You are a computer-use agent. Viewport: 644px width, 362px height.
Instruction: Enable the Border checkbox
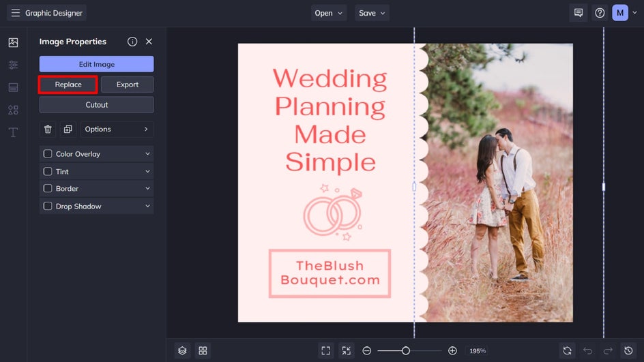click(x=48, y=188)
